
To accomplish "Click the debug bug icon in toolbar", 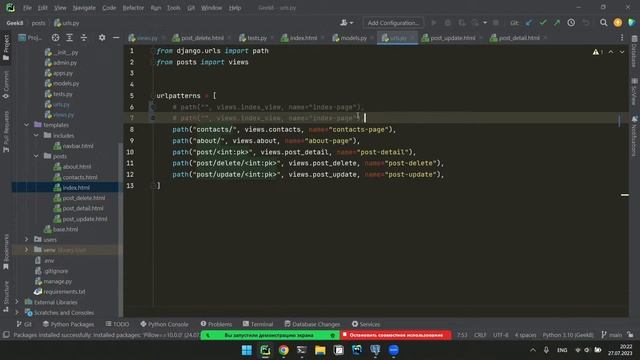I will [x=448, y=23].
